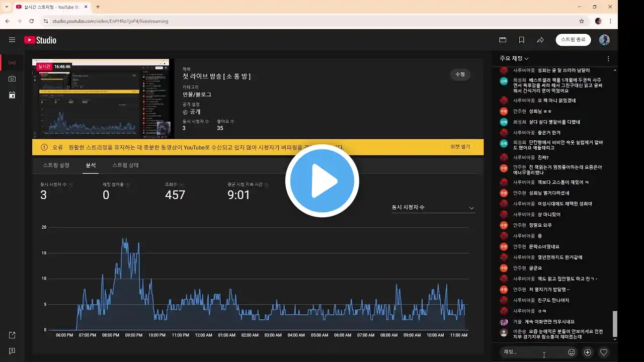Click the share arrow icon in top bar
This screenshot has height=362, width=644.
pyautogui.click(x=540, y=40)
